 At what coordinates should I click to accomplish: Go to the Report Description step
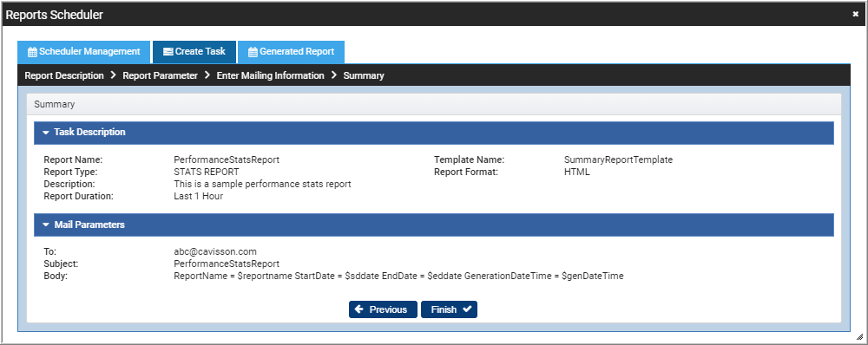pyautogui.click(x=64, y=75)
